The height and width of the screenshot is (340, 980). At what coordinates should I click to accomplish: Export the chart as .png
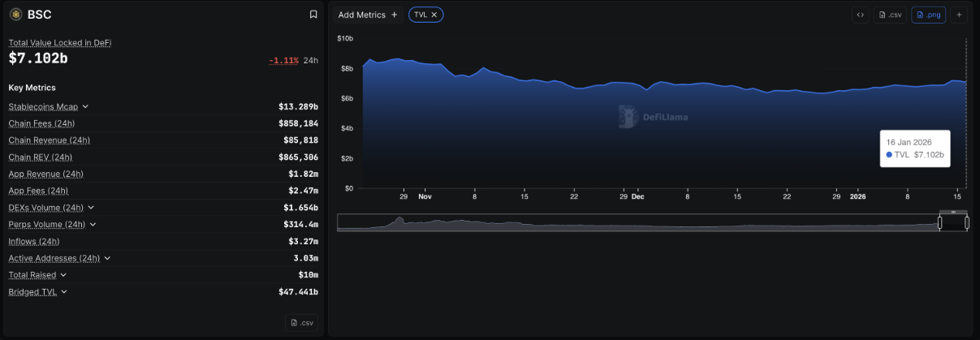point(928,15)
